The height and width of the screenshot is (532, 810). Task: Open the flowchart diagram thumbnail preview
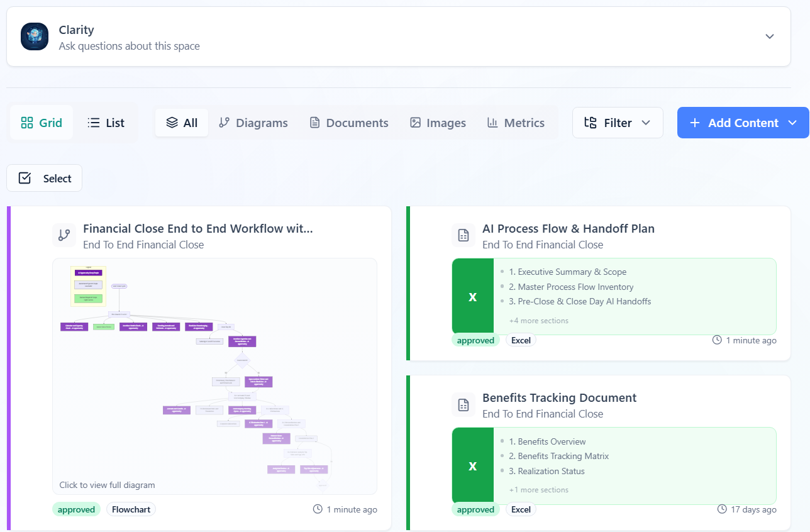(214, 376)
